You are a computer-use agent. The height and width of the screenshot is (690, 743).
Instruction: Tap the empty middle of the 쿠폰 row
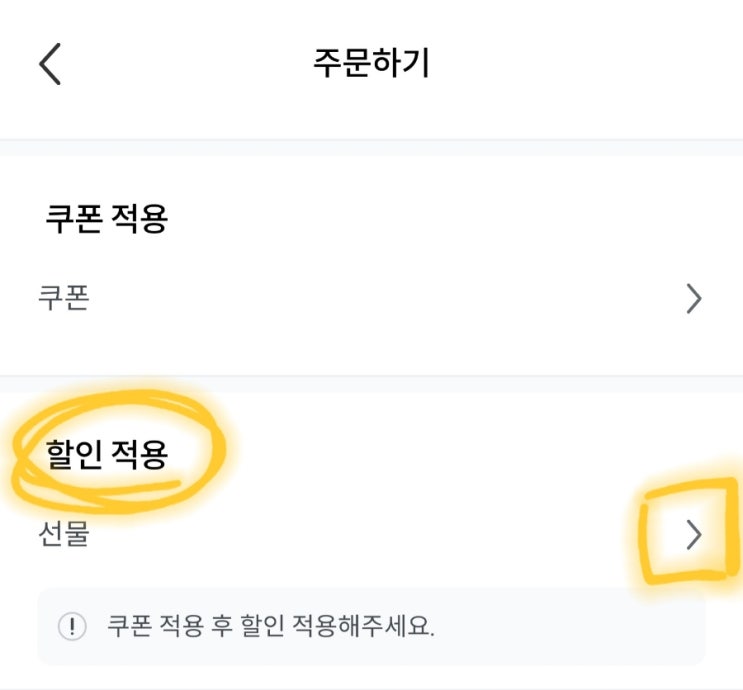click(x=380, y=299)
